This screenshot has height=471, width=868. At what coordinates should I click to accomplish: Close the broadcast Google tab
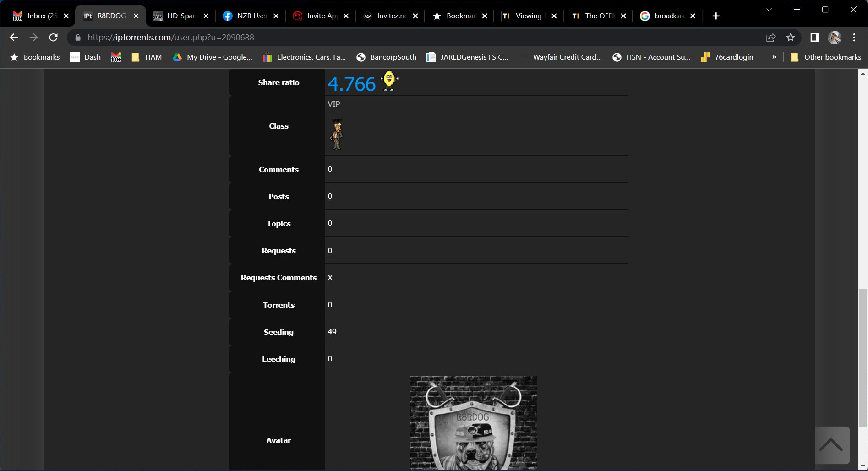click(x=693, y=16)
